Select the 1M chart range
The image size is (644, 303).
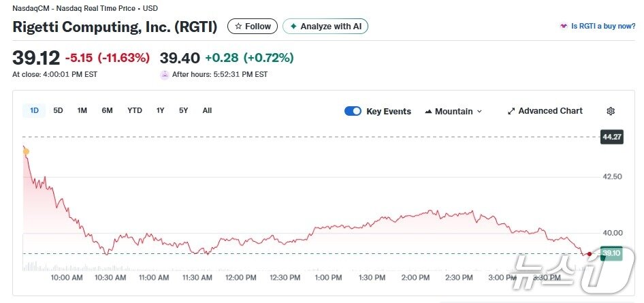82,110
